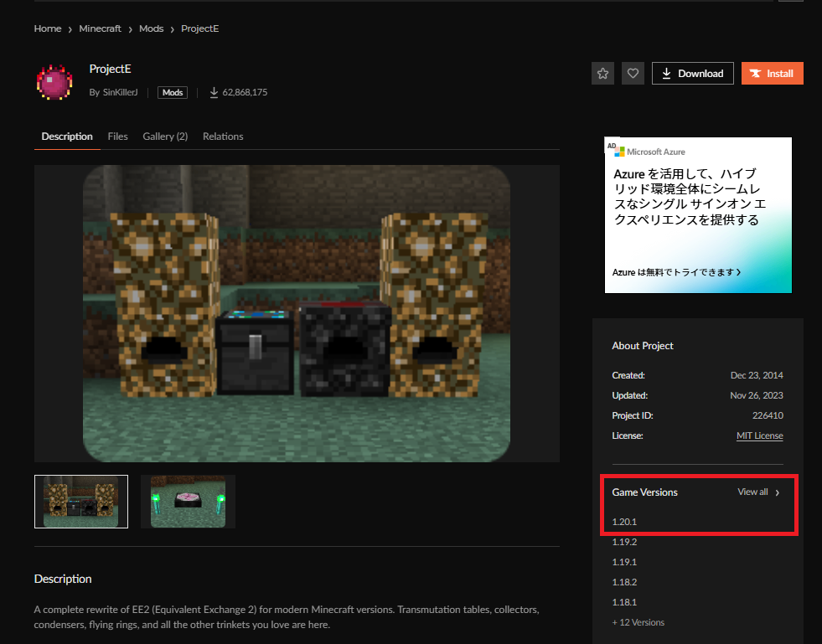Screen dimensions: 822x644
Task: Select the Description tab
Action: click(67, 137)
